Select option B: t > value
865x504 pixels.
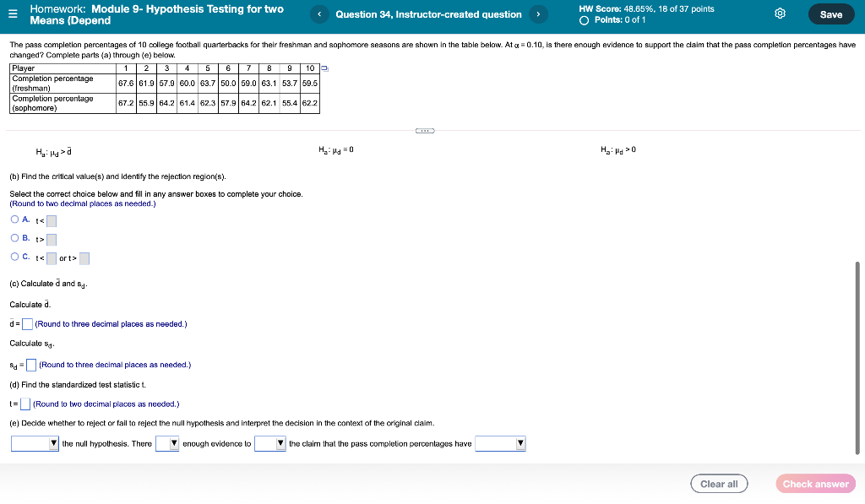coord(15,238)
